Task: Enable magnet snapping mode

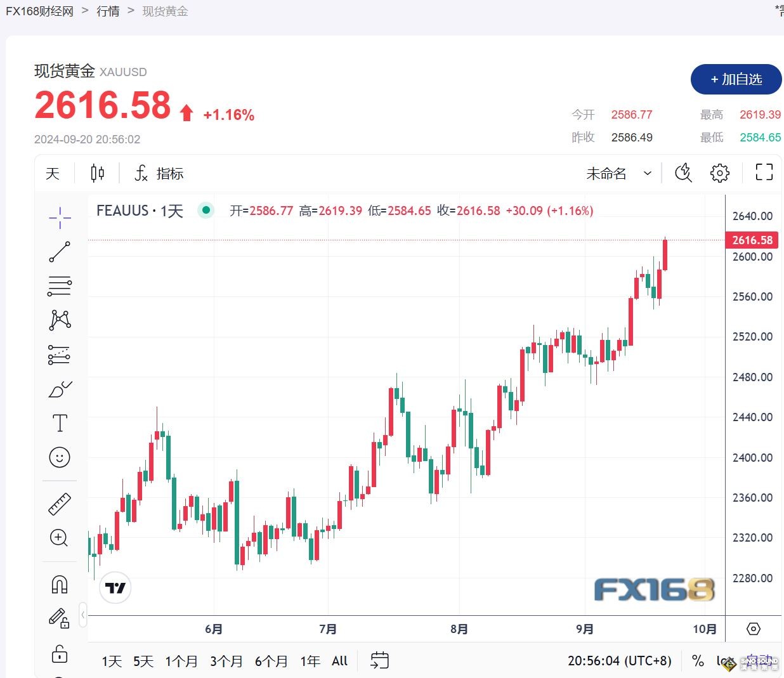Action: coord(59,583)
